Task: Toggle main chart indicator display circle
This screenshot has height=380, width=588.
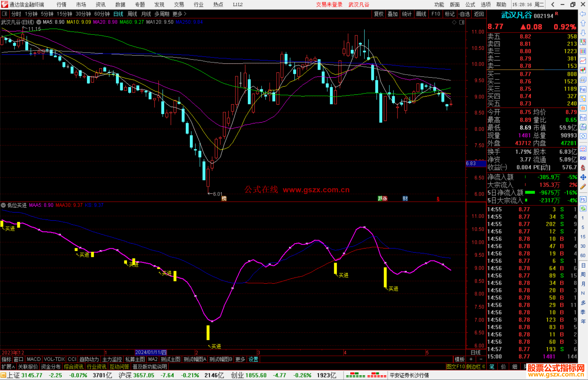Action: (x=39, y=22)
